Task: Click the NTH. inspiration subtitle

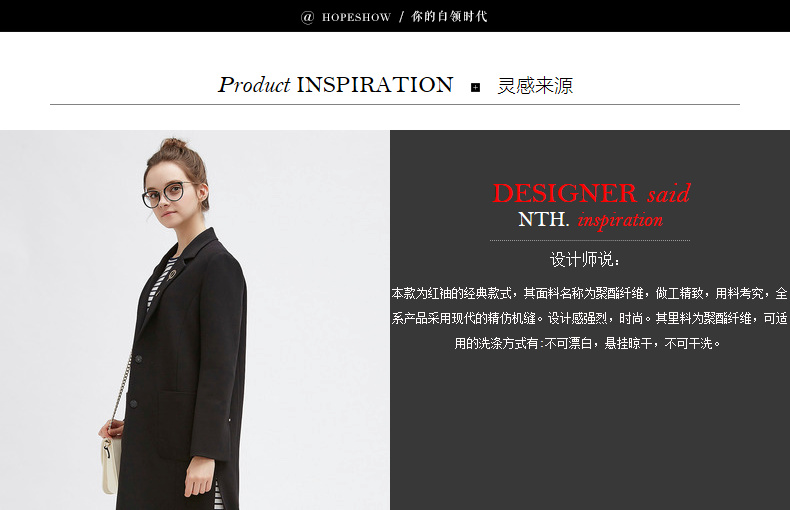Action: tap(590, 220)
